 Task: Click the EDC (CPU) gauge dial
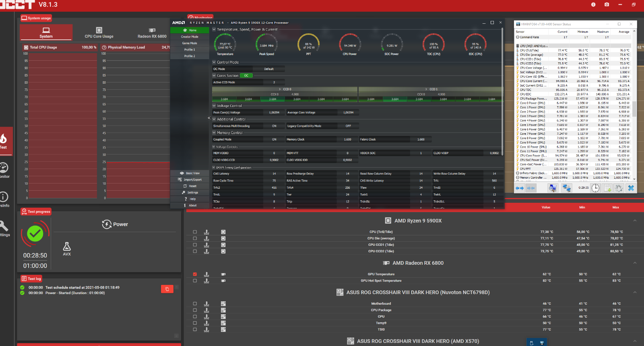pyautogui.click(x=475, y=43)
